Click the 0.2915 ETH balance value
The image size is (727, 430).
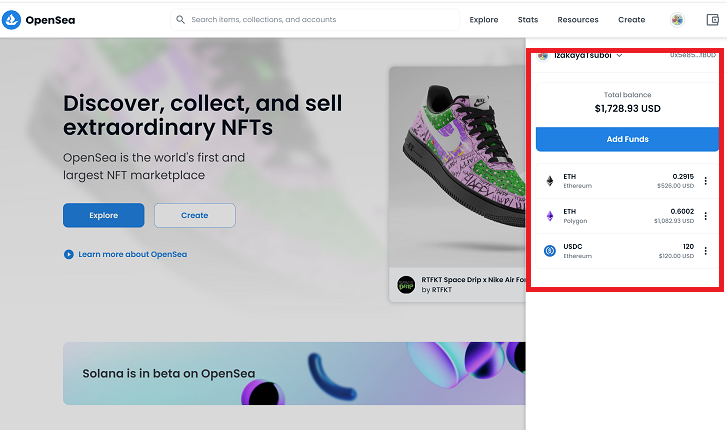[683, 177]
